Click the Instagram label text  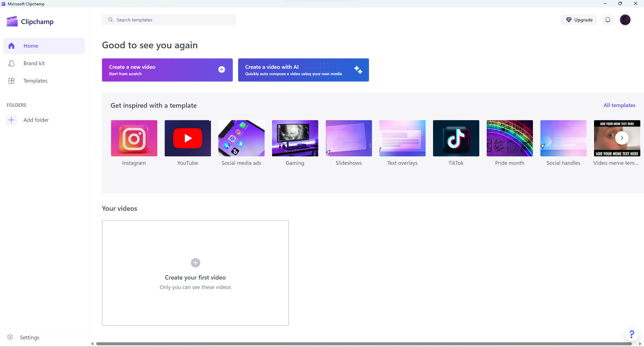(x=134, y=163)
